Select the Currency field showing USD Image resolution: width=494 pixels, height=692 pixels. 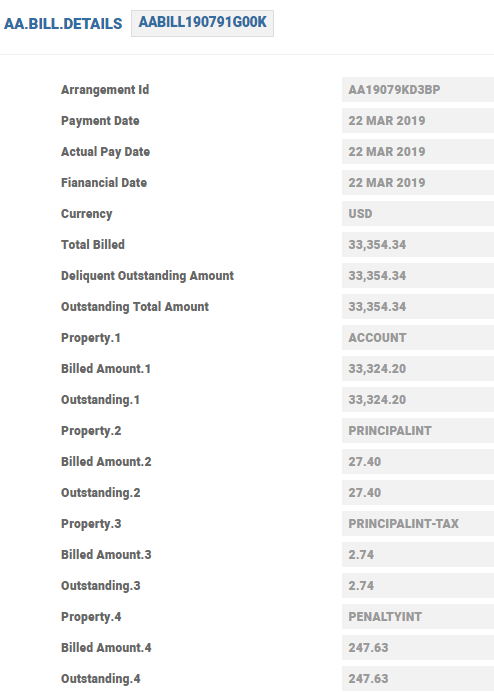(418, 214)
